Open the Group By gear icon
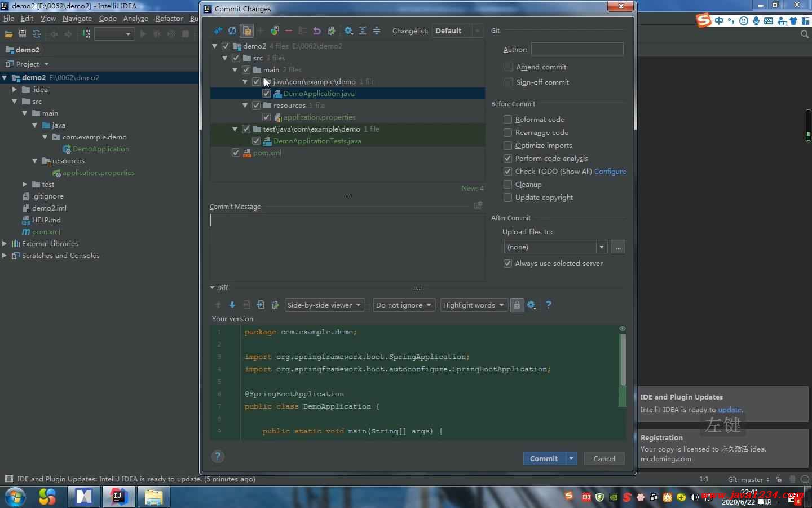 tap(348, 30)
